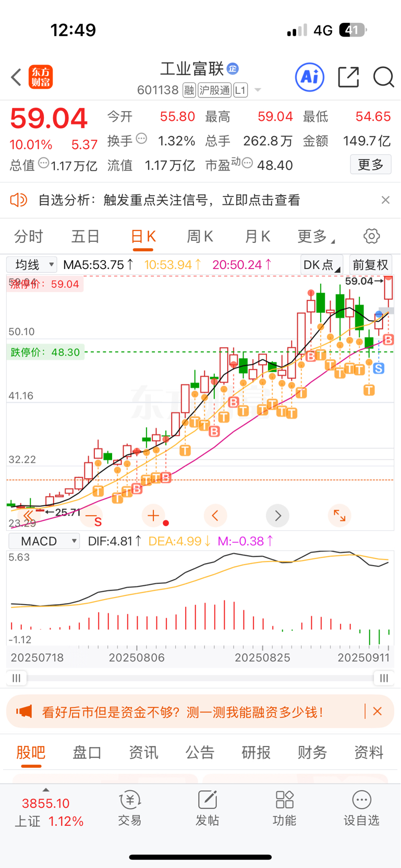Viewport: 401px width, 868px height.
Task: Tap the double-left rewind chart icon
Action: click(28, 516)
